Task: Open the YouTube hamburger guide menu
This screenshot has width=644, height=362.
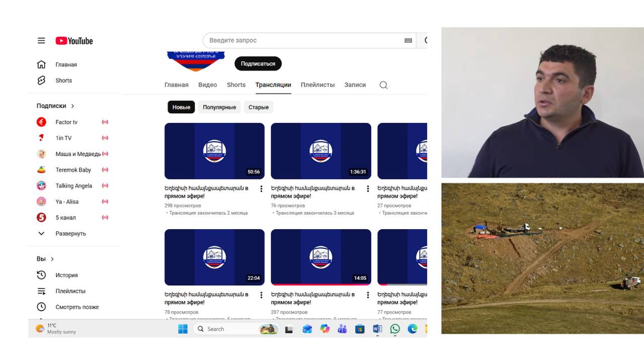Action: [41, 41]
